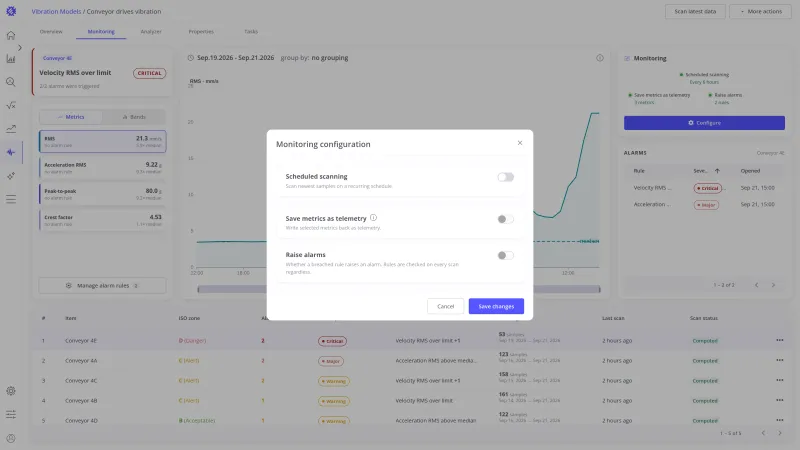
Task: Select Conveyor 4A table row name
Action: point(81,361)
